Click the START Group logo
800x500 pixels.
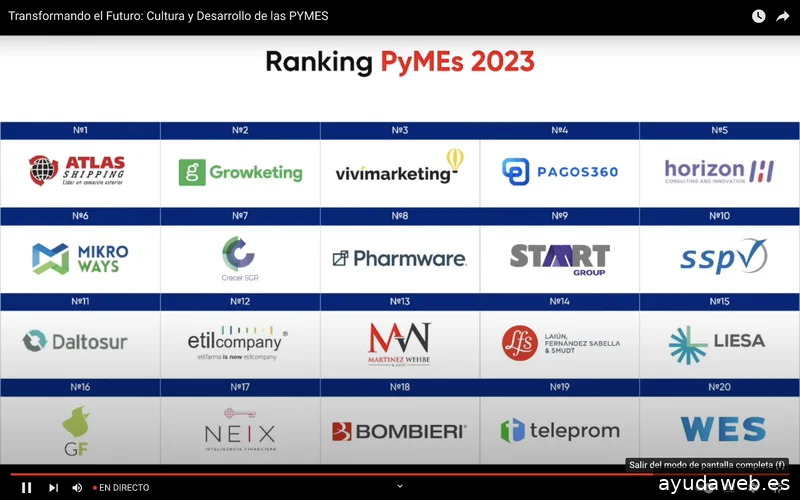pos(560,260)
